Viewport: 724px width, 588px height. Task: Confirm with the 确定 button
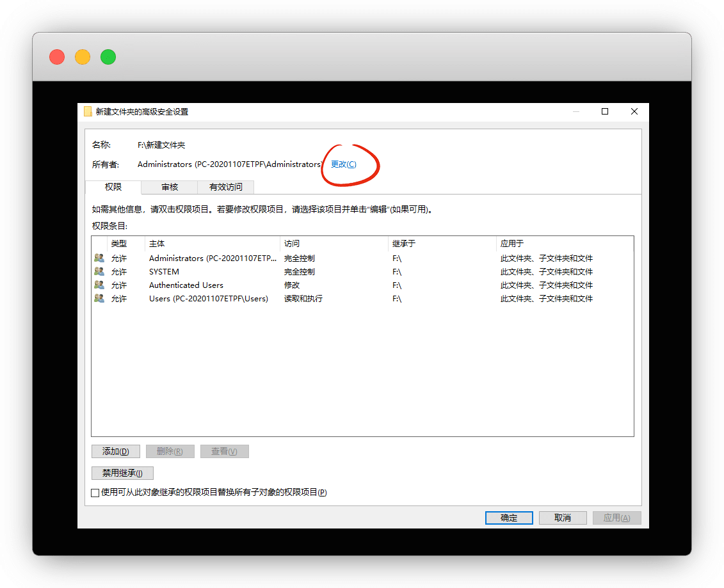coord(509,518)
